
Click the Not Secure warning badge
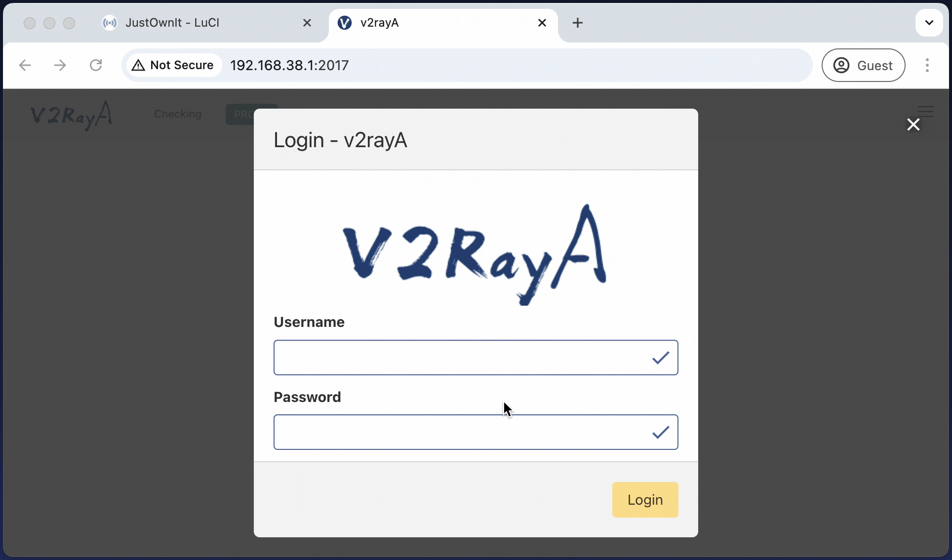coord(173,65)
